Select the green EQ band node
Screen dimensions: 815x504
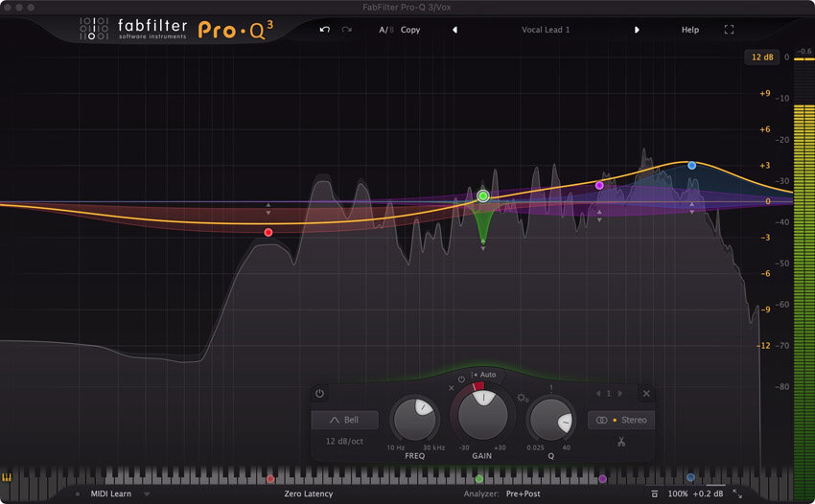[483, 195]
